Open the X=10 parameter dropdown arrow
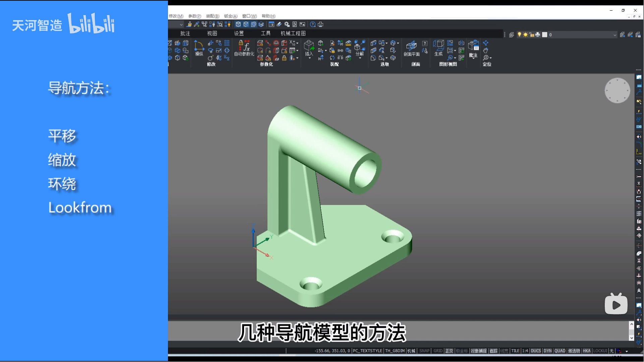 [297, 43]
